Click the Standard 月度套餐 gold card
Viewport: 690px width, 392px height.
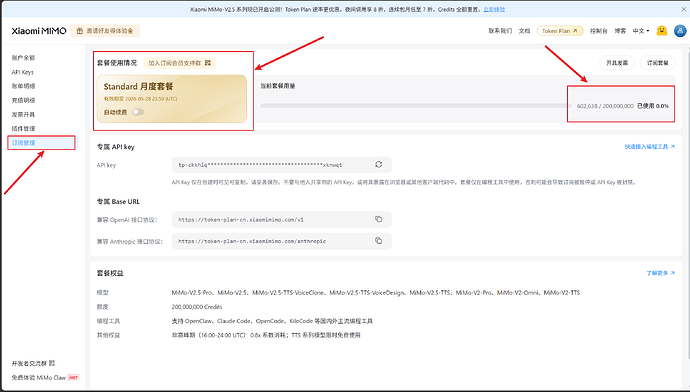[172, 99]
